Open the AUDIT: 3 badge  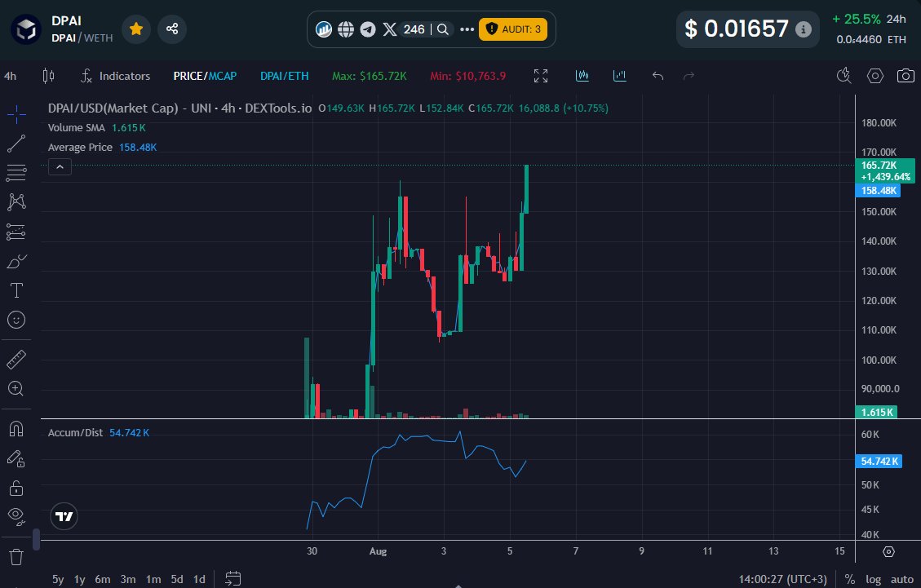[513, 29]
